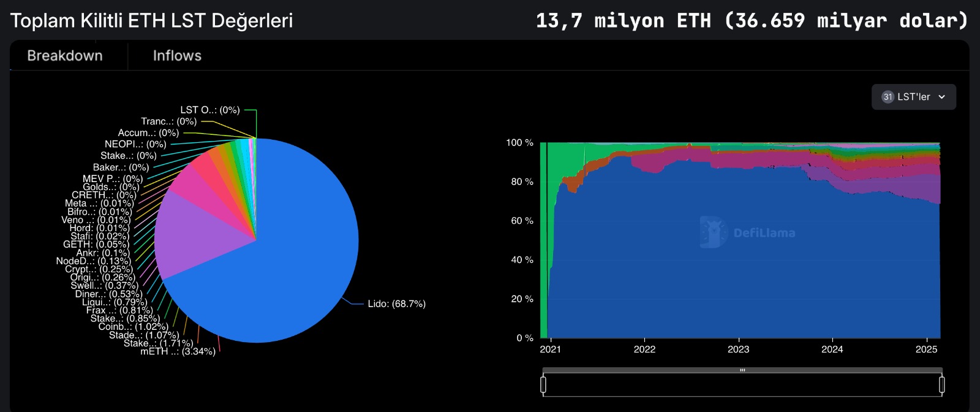Open the 31 LST'ler dropdown

pyautogui.click(x=913, y=97)
